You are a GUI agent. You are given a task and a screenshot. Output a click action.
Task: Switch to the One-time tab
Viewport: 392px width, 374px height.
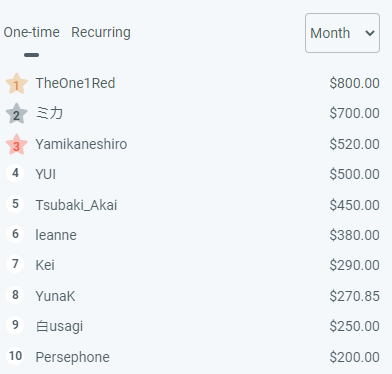click(x=31, y=32)
